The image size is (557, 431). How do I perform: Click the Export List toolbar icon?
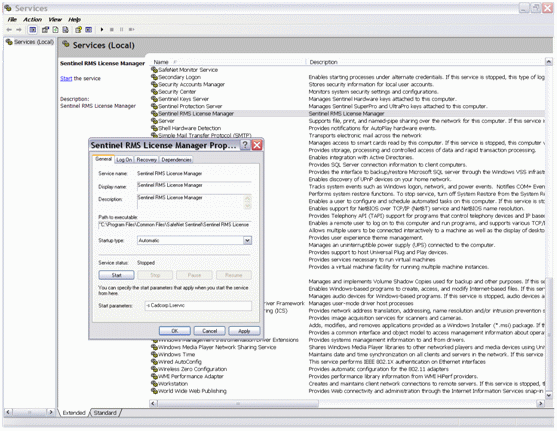click(65, 29)
